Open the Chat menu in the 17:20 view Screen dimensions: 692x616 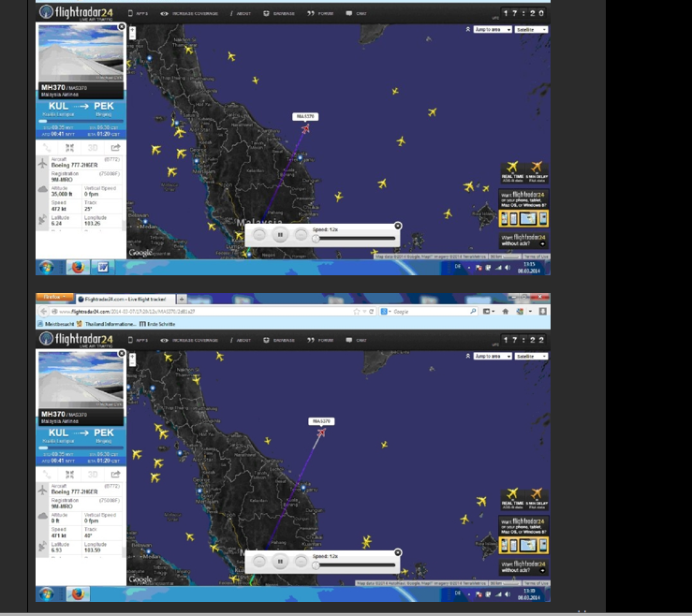[356, 14]
